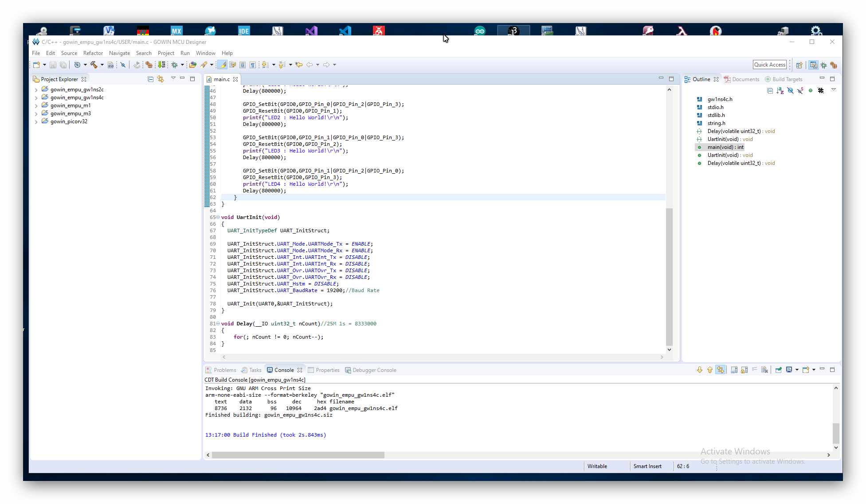Click the Console vertical scrollbar thumb
The image size is (866, 504).
[836, 433]
